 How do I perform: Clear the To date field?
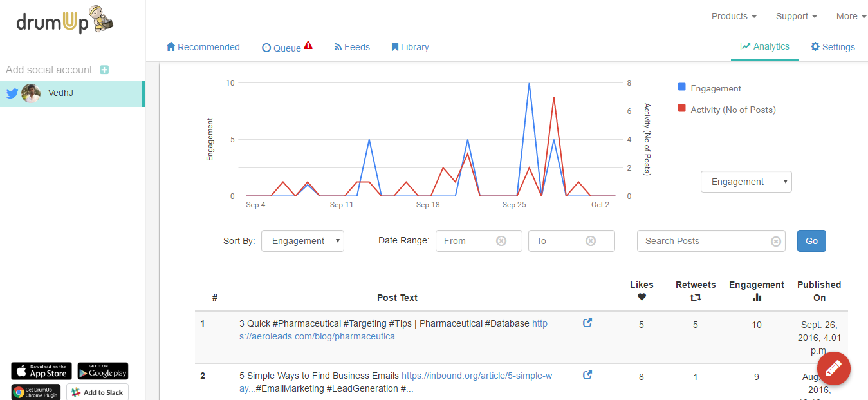[591, 241]
